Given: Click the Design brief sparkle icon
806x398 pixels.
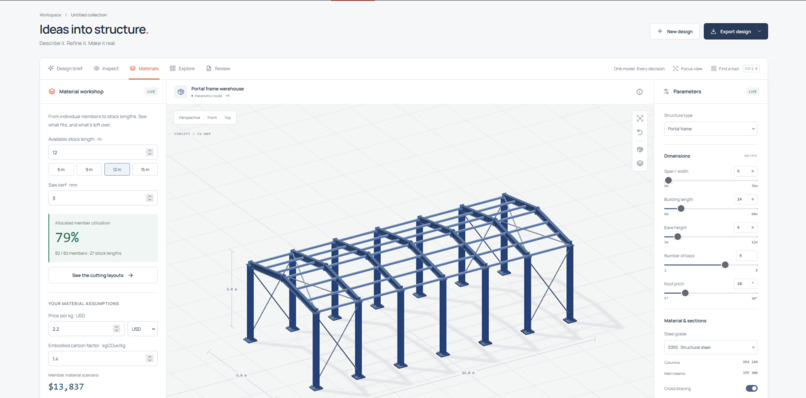Looking at the screenshot, I should pyautogui.click(x=51, y=68).
